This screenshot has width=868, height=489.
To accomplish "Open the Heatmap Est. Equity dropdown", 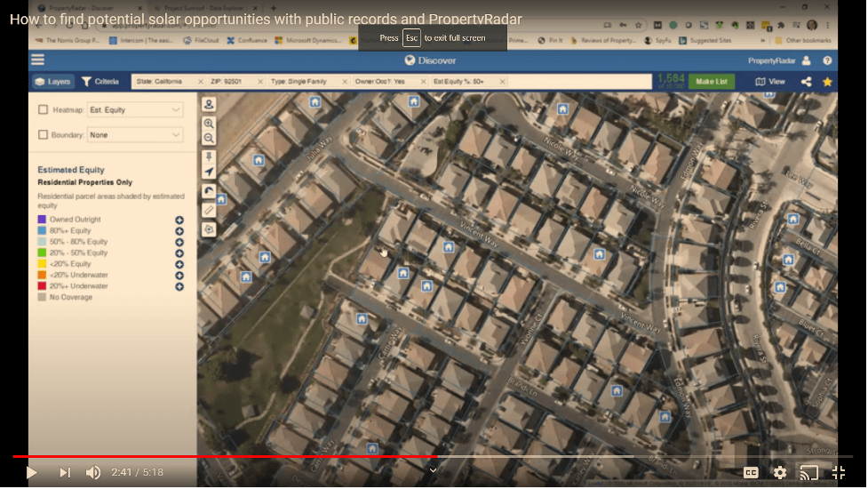I will pyautogui.click(x=134, y=109).
